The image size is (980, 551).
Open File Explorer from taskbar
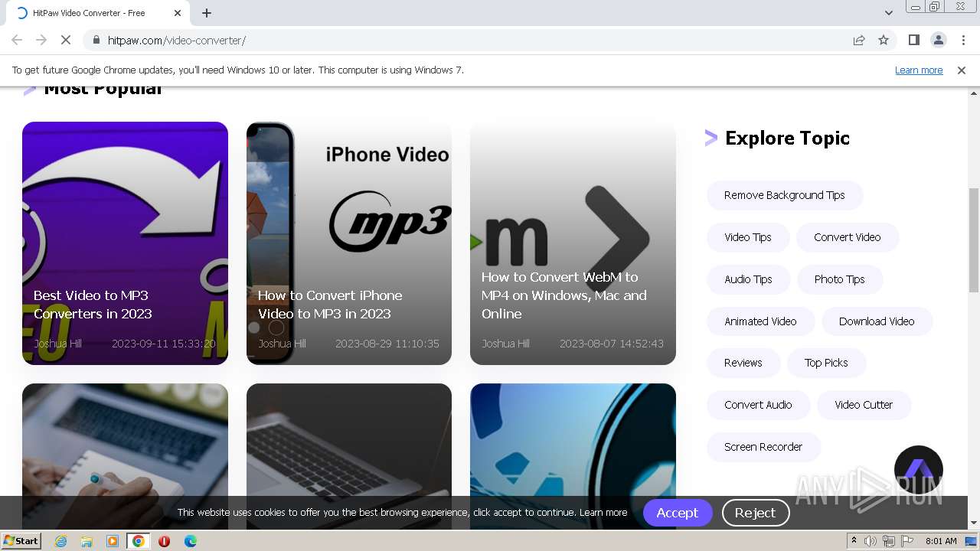point(87,541)
